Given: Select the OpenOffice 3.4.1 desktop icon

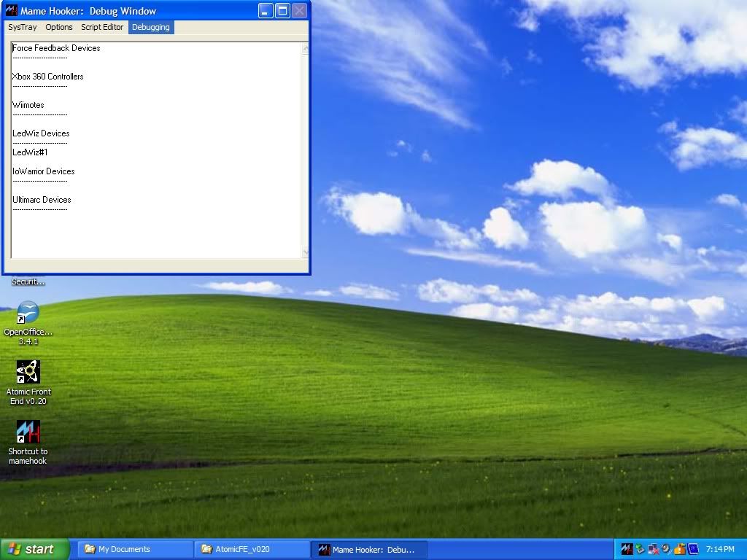Looking at the screenshot, I should coord(28,323).
